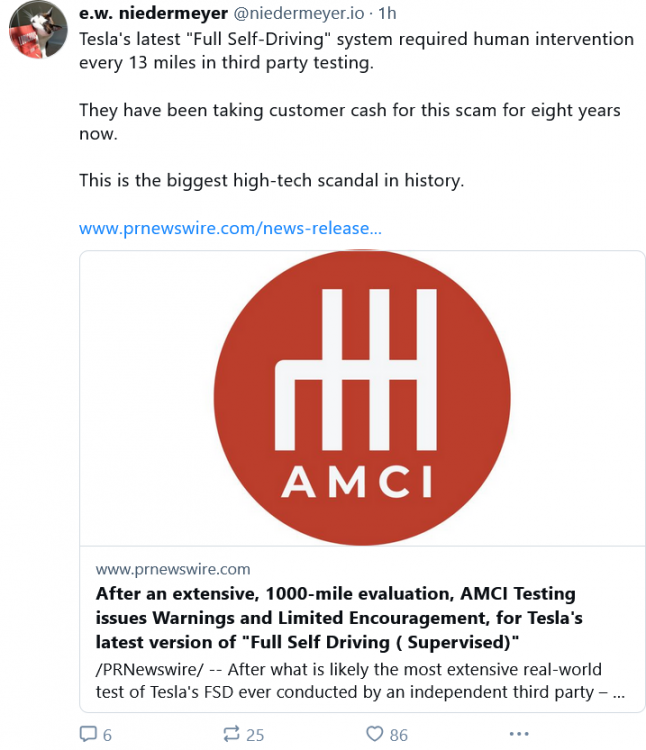This screenshot has width=646, height=750.
Task: Click the reply speech bubble icon
Action: (88, 734)
